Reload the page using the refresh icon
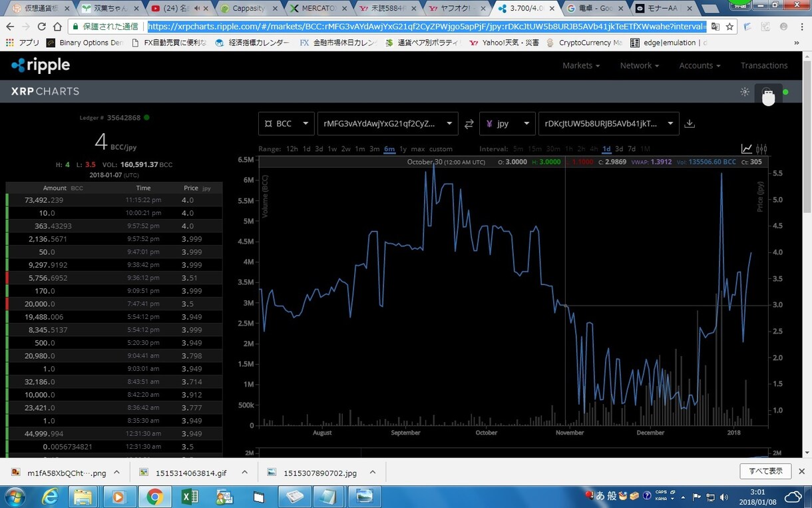Screen dimensions: 812x508 (x=42, y=27)
